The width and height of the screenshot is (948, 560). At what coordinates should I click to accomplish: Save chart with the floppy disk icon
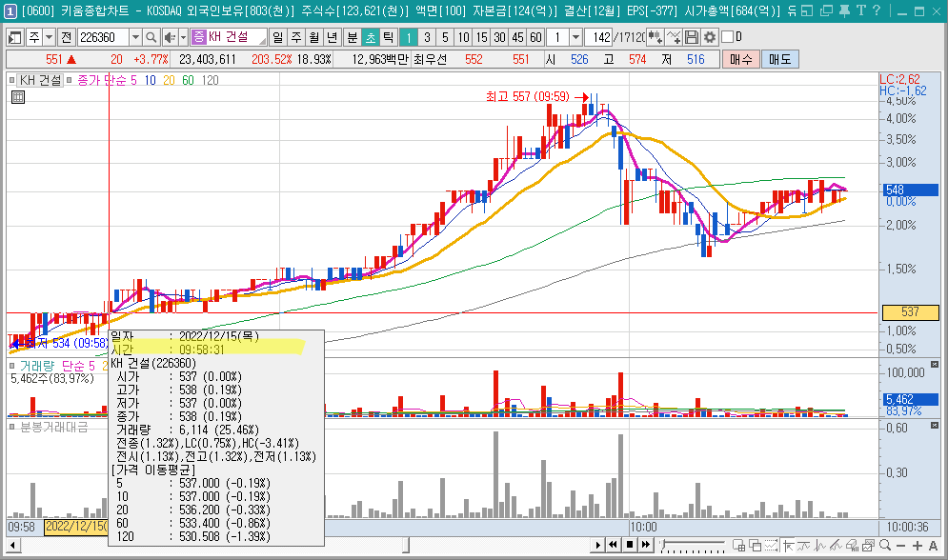click(692, 37)
